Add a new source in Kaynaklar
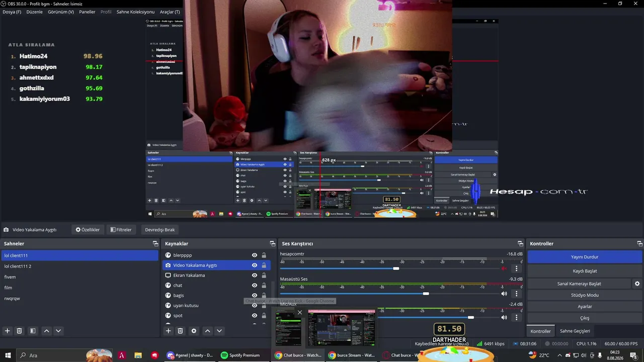This screenshot has height=362, width=644. [169, 331]
